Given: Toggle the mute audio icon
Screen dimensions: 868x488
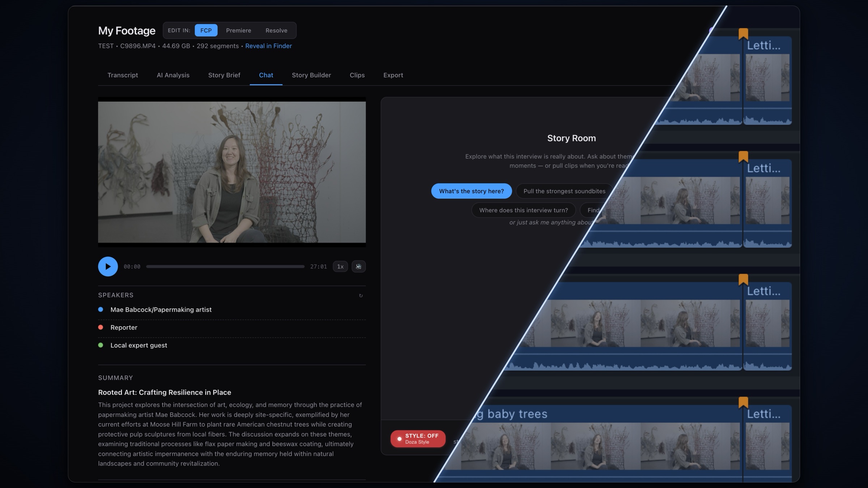Looking at the screenshot, I should [358, 266].
